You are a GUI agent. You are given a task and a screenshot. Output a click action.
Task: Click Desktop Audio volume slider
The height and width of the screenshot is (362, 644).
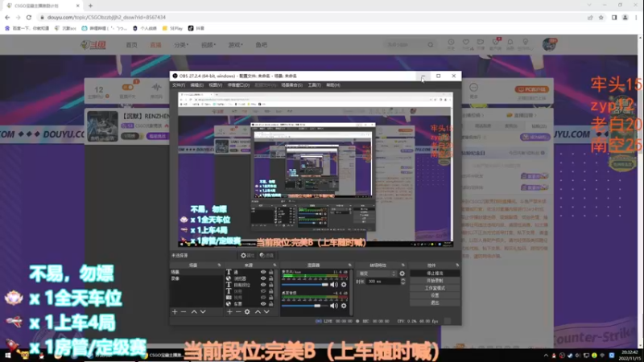305,306
